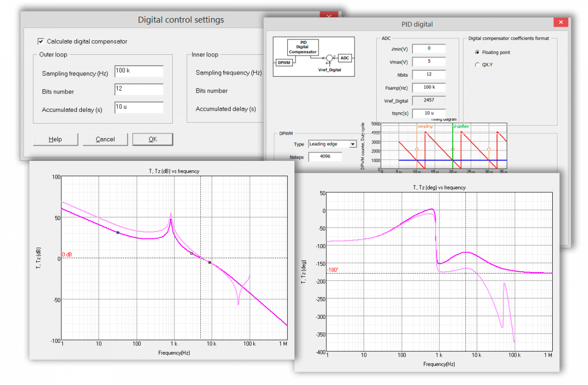Image resolution: width=588 pixels, height=385 pixels.
Task: Click the ADC Vmax(V) input box
Action: pos(429,62)
